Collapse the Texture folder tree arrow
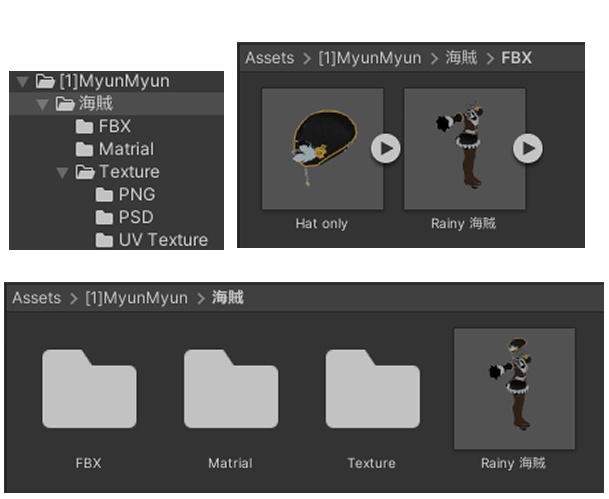 (x=62, y=172)
